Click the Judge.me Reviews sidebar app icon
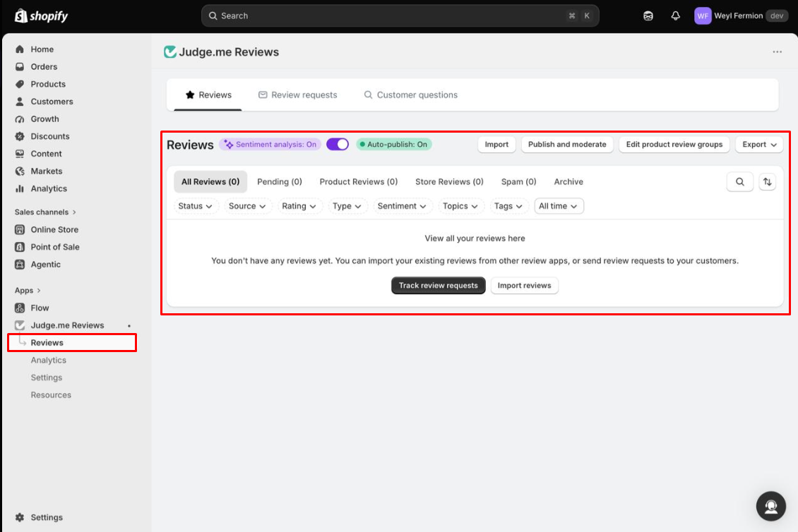The height and width of the screenshot is (532, 798). pyautogui.click(x=20, y=325)
